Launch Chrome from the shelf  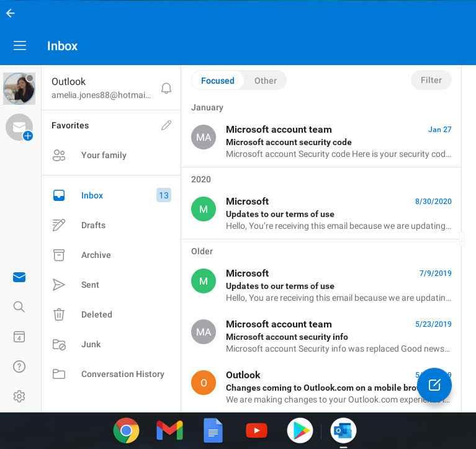tap(126, 430)
